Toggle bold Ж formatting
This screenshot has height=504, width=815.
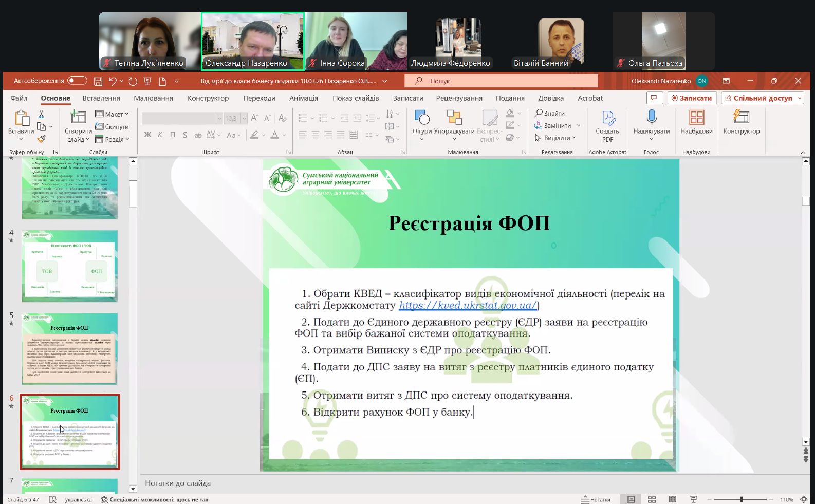(147, 135)
